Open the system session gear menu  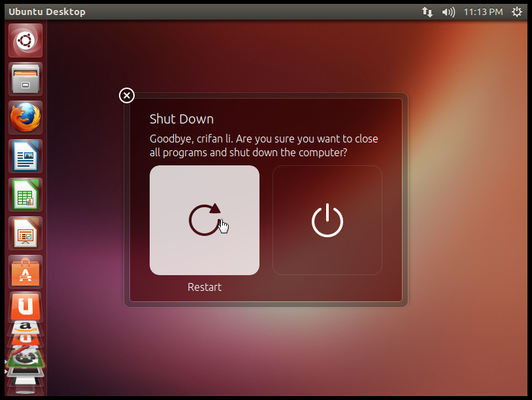(517, 12)
